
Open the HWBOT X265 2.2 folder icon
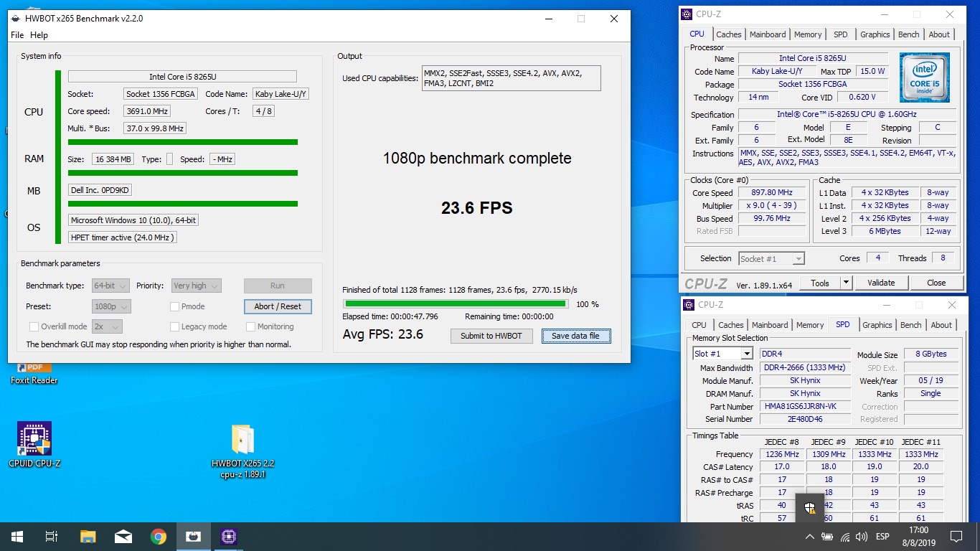point(242,451)
